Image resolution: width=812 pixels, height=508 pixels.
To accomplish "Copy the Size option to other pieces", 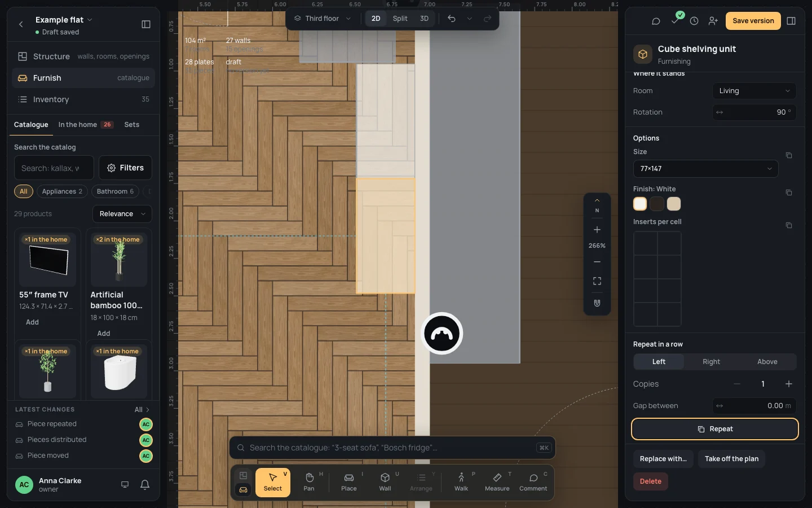I will (x=789, y=155).
